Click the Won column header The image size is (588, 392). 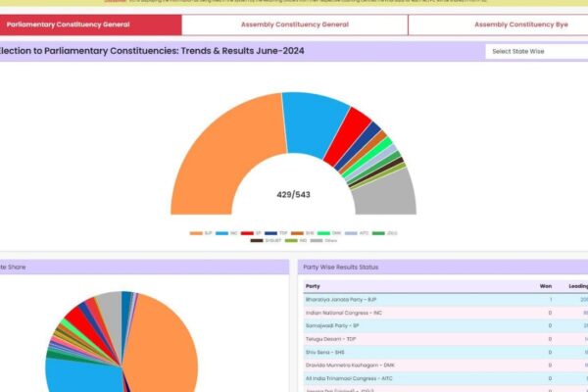click(546, 285)
